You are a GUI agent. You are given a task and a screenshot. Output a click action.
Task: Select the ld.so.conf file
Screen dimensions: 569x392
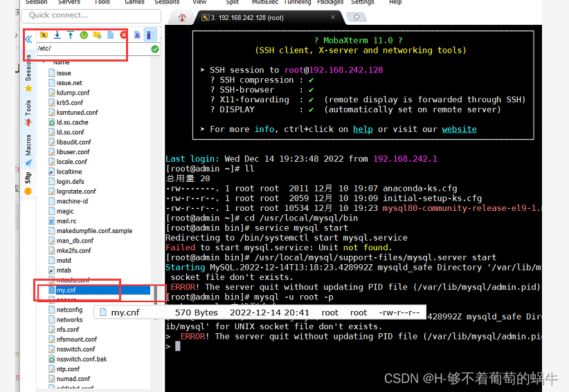click(x=70, y=132)
